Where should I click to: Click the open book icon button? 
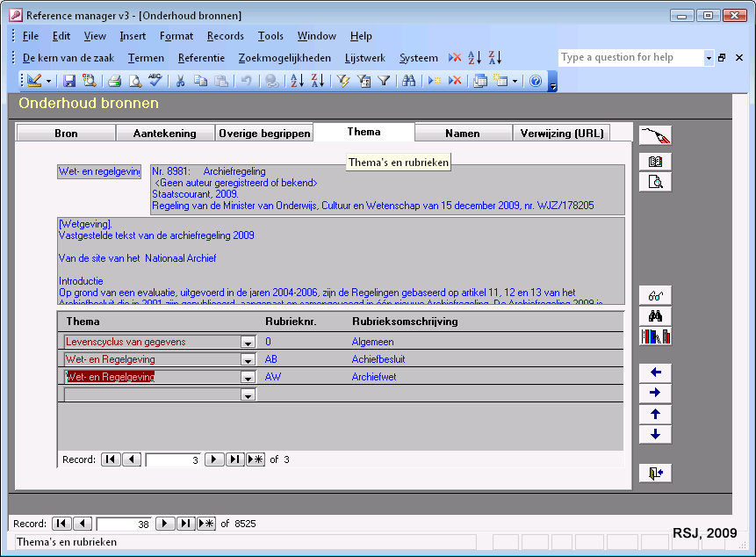point(655,162)
